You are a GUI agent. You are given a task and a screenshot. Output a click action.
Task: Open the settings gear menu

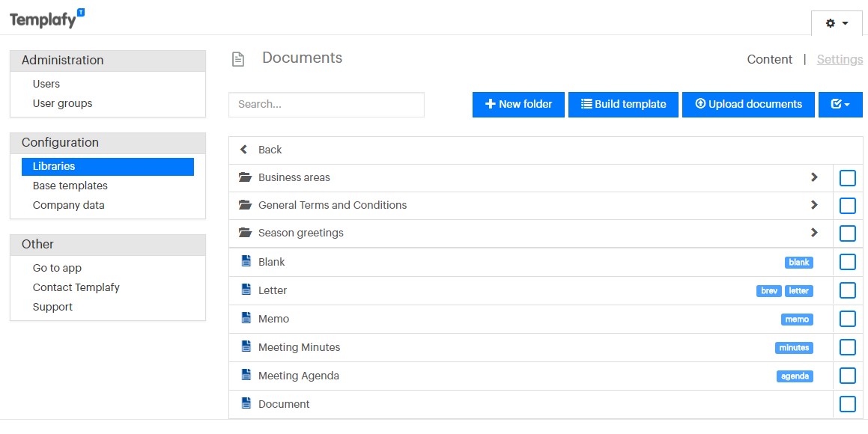coord(835,23)
